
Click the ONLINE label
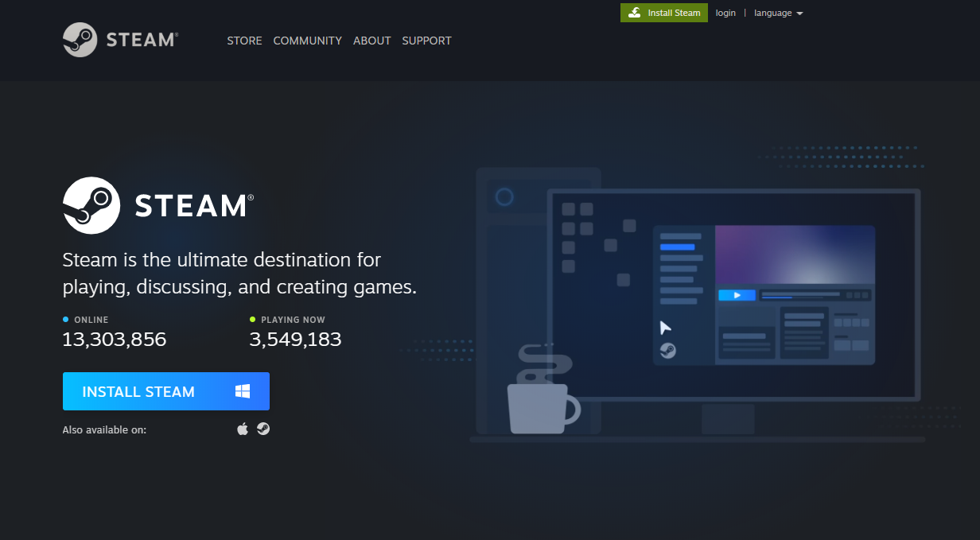[91, 320]
